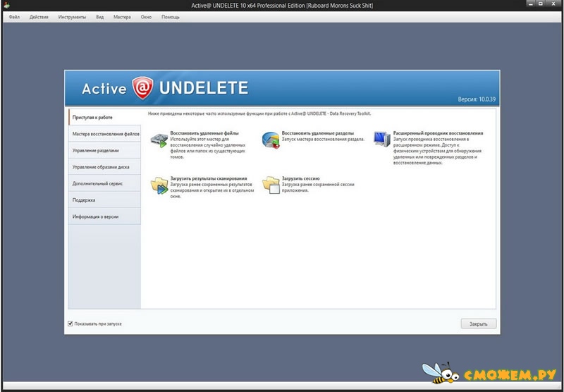This screenshot has height=392, width=564.
Task: Uncheck Показывать при запуске checkbox
Action: pyautogui.click(x=70, y=324)
